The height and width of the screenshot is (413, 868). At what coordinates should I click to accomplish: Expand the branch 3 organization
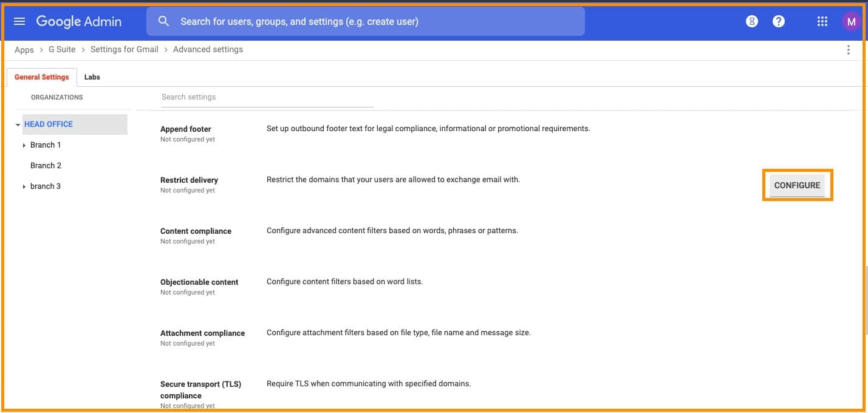tap(24, 187)
